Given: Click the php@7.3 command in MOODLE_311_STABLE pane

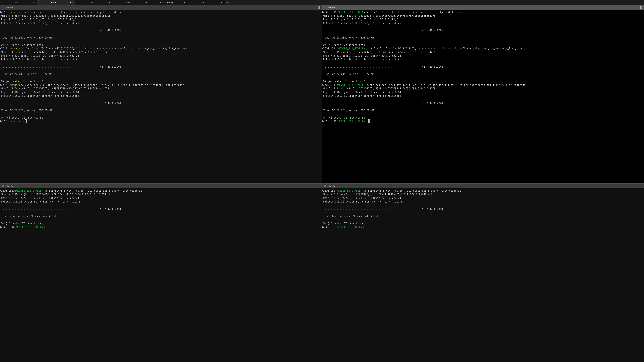Looking at the screenshot, I should (x=447, y=49).
